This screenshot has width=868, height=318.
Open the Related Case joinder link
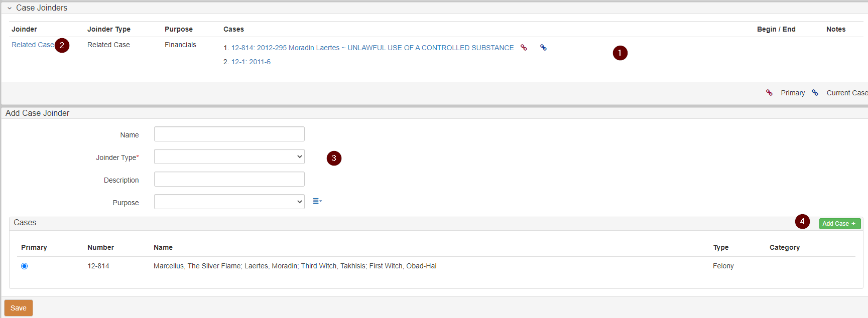pyautogui.click(x=33, y=45)
